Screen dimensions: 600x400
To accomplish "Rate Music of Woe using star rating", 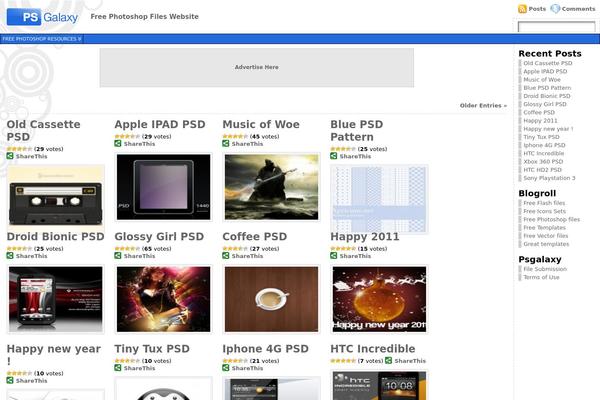I will click(235, 136).
